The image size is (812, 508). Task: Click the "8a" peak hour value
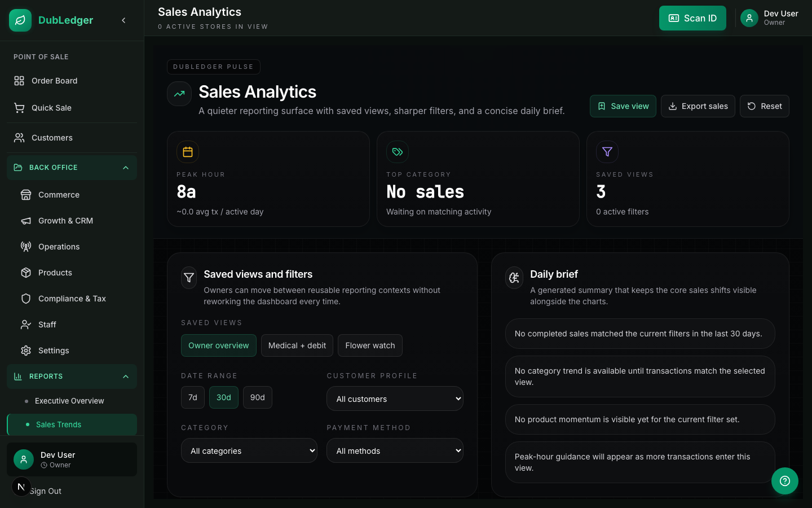point(186,192)
